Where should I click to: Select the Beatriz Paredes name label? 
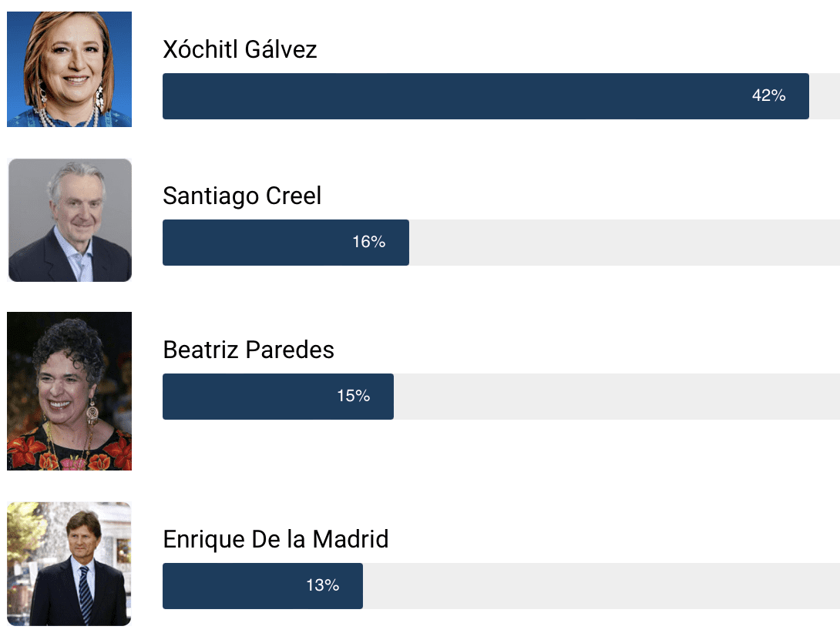(x=248, y=350)
